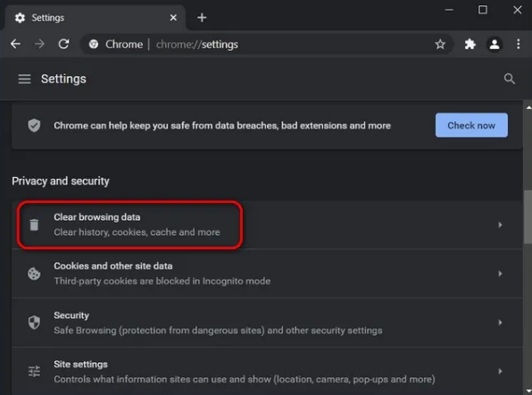
Task: Click the Security shield icon
Action: pos(34,323)
